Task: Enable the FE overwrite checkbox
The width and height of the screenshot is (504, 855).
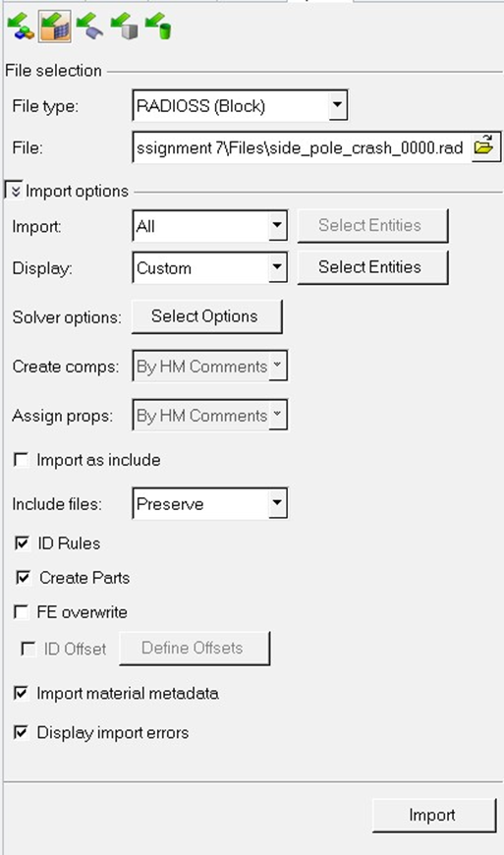Action: point(22,612)
